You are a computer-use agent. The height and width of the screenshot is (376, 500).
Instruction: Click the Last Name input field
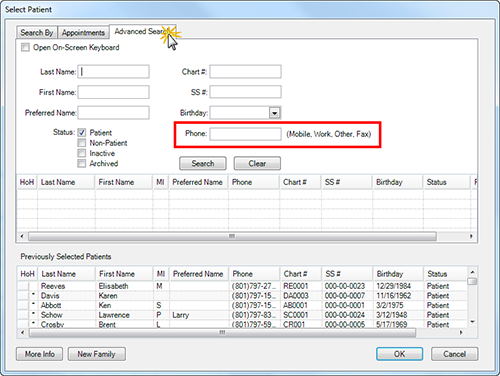tap(113, 72)
